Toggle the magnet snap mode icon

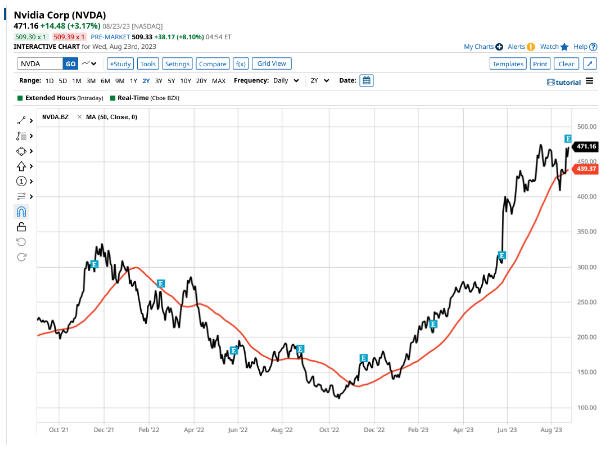click(x=21, y=212)
